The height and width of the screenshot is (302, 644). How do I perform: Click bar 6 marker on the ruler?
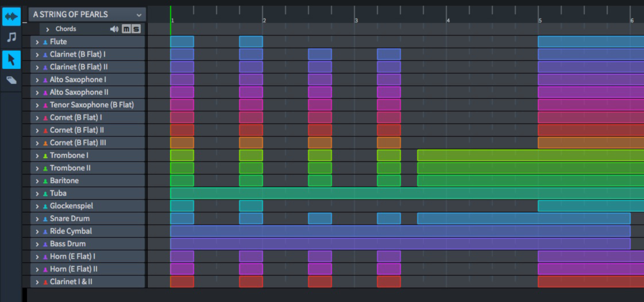[x=632, y=20]
